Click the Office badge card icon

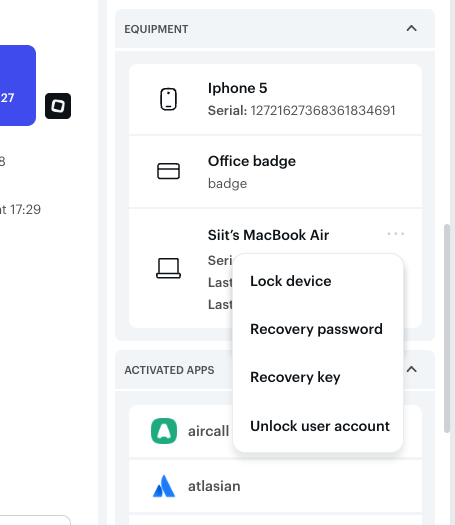pos(168,171)
